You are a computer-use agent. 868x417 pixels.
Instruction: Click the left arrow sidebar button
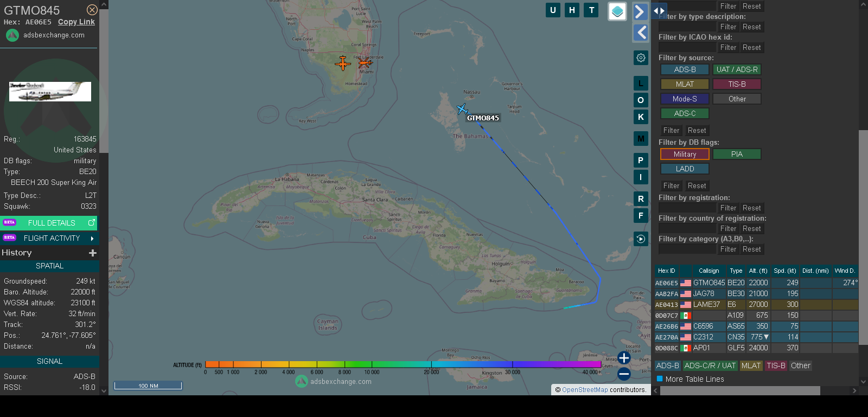click(x=641, y=33)
